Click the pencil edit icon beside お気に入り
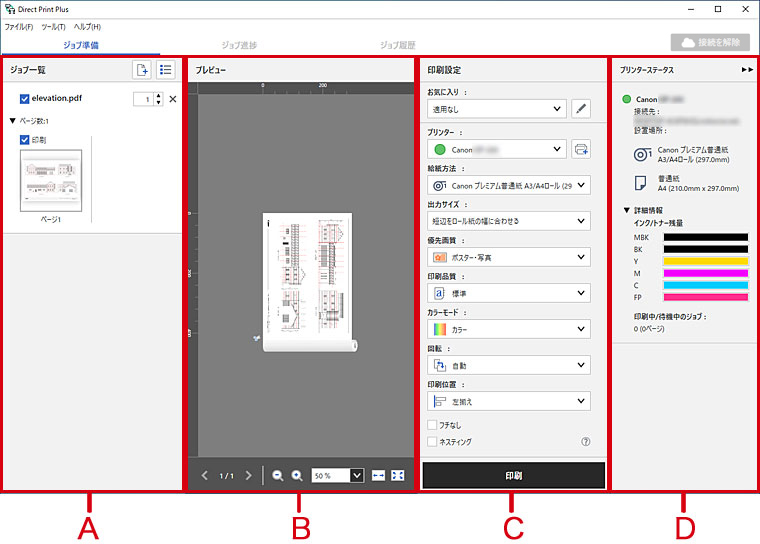Viewport: 760px width, 544px height. coord(581,109)
